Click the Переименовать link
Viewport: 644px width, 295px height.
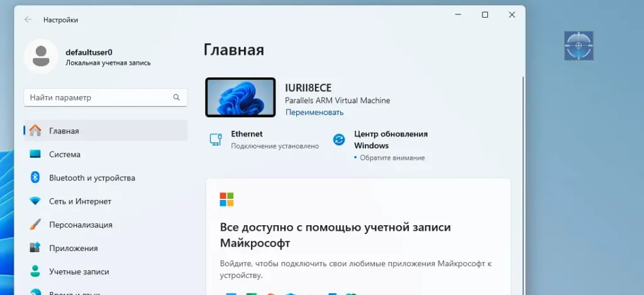coord(314,112)
